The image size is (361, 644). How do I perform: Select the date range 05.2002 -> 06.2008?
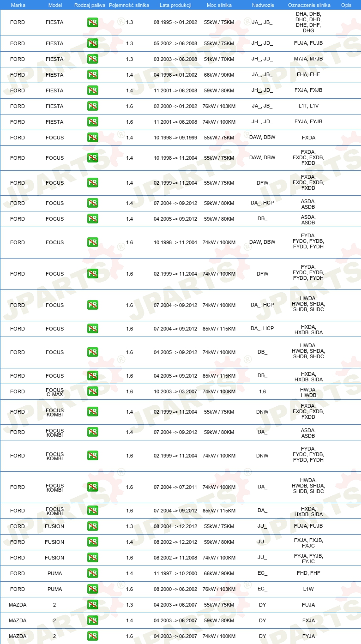coord(175,43)
